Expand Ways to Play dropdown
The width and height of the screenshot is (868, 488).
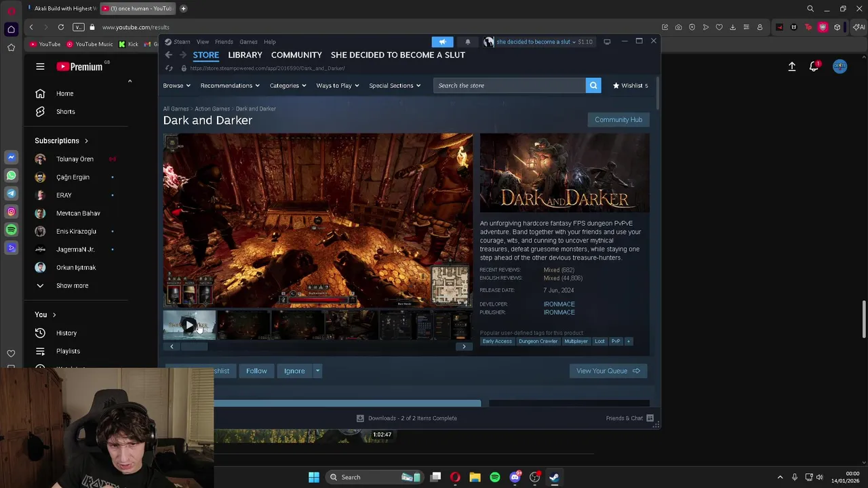tap(338, 85)
